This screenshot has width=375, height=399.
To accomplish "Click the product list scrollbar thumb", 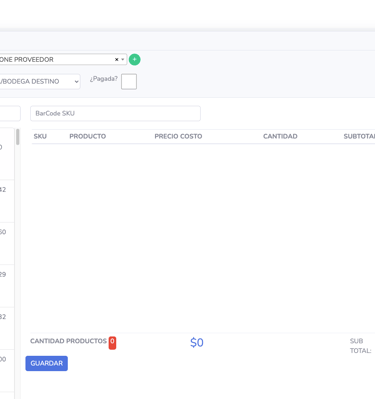I will [x=18, y=137].
